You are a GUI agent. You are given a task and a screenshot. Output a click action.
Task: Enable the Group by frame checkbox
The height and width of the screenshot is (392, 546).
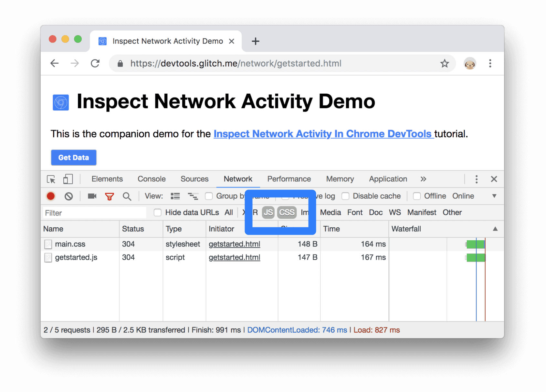point(209,196)
